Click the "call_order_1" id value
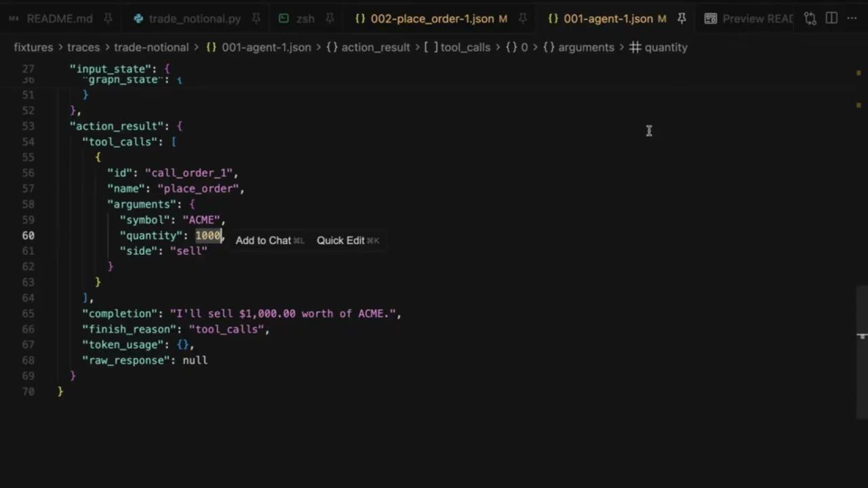Screen dimensions: 868x488 point(189,173)
